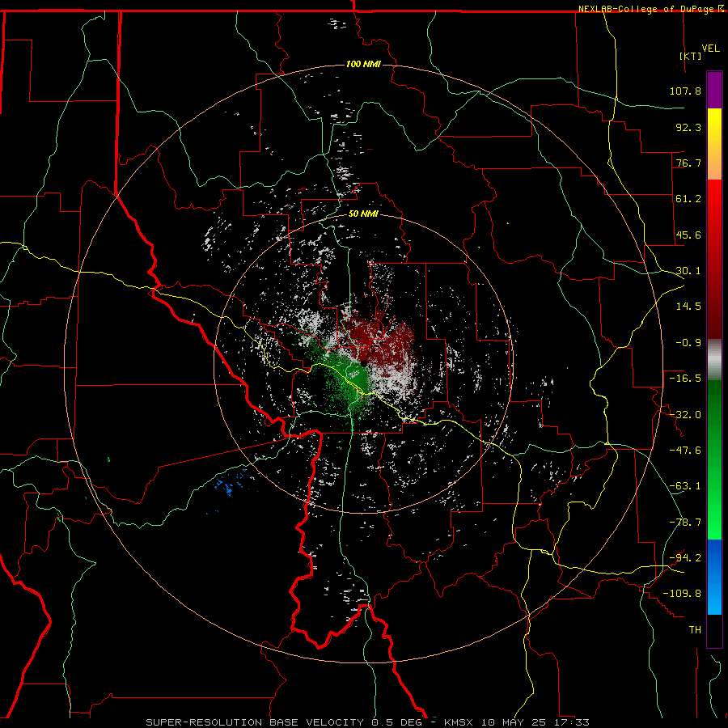Select the -94.2 scale value
728x728 pixels.
pos(685,557)
